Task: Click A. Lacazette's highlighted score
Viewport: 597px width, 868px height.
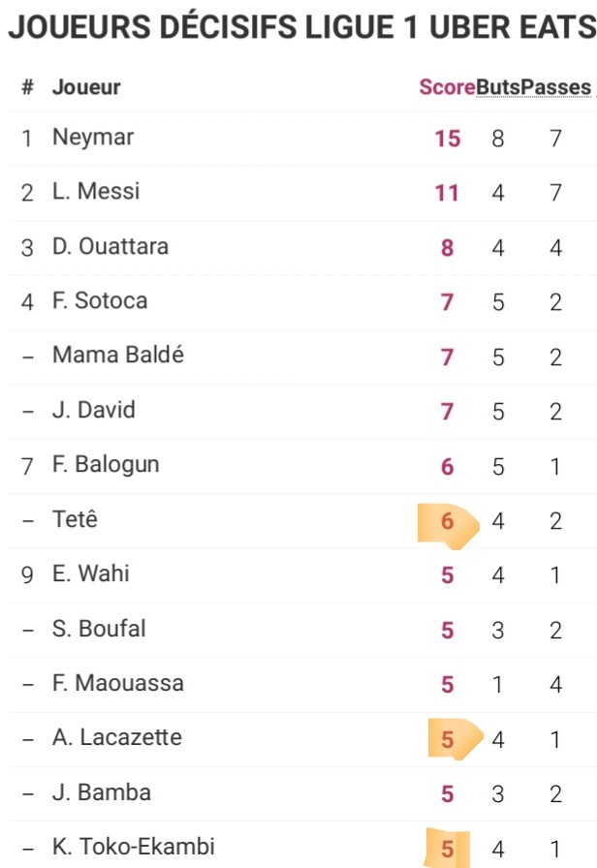Action: (x=447, y=740)
